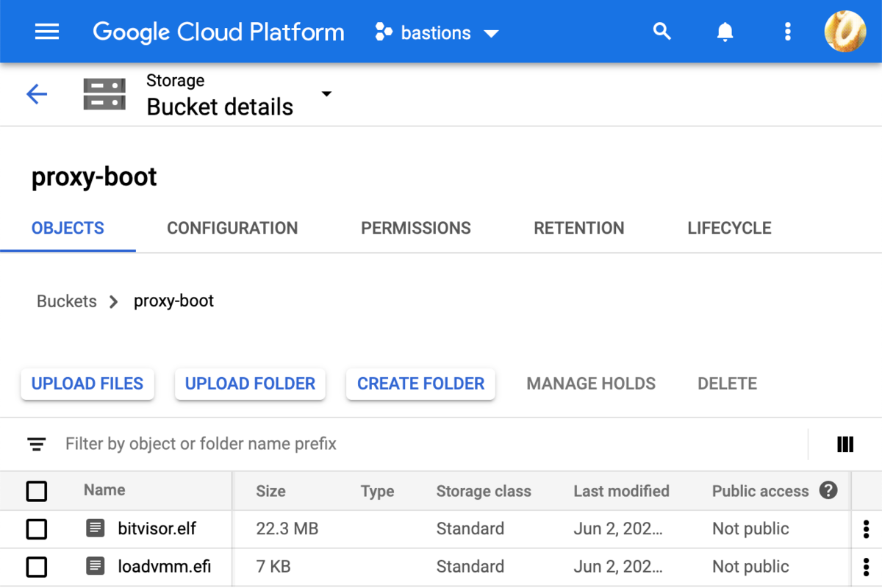This screenshot has height=588, width=882.
Task: Click the file icon beside loadvmm.efi
Action: (95, 566)
